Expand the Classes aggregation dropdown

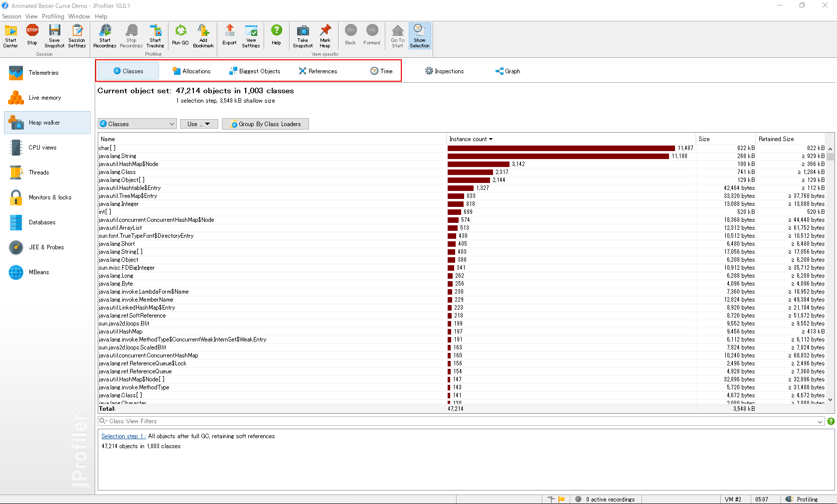click(x=137, y=124)
